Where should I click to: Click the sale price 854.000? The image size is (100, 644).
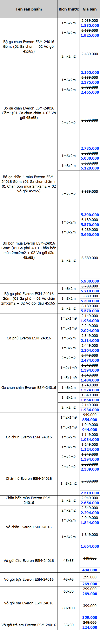90,420
